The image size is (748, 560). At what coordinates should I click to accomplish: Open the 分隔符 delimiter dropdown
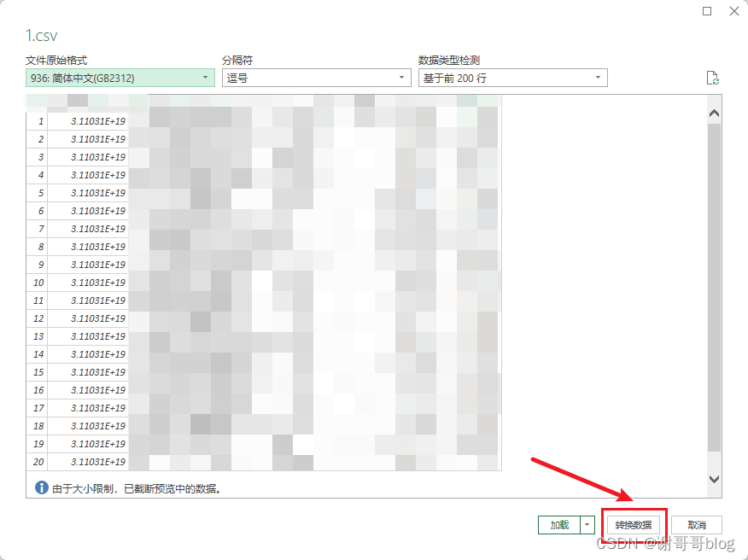coord(401,77)
